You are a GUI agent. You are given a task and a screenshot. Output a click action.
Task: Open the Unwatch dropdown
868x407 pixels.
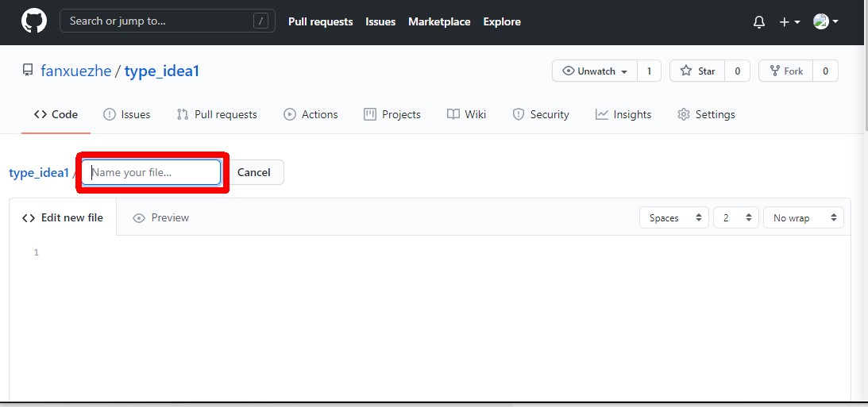click(x=595, y=71)
